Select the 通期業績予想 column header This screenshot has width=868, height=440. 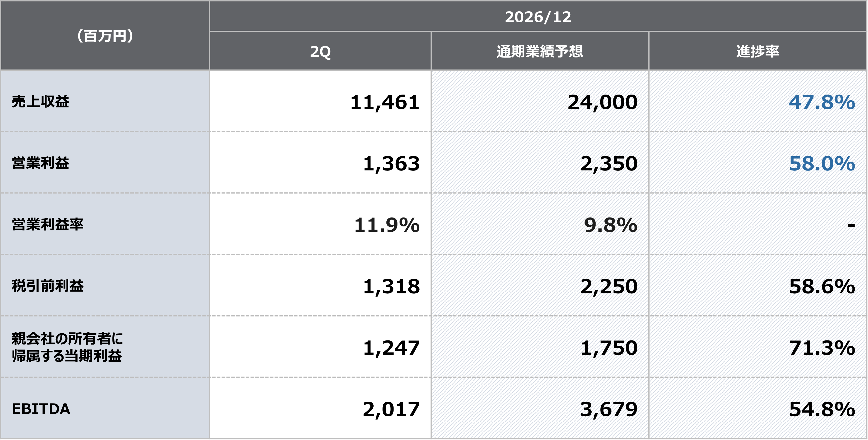click(540, 51)
